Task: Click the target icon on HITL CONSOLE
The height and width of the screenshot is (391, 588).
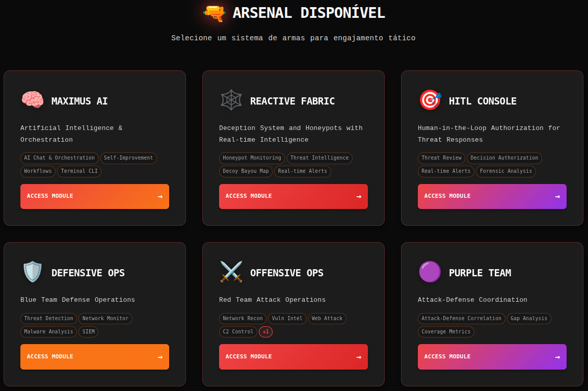Action: (430, 100)
